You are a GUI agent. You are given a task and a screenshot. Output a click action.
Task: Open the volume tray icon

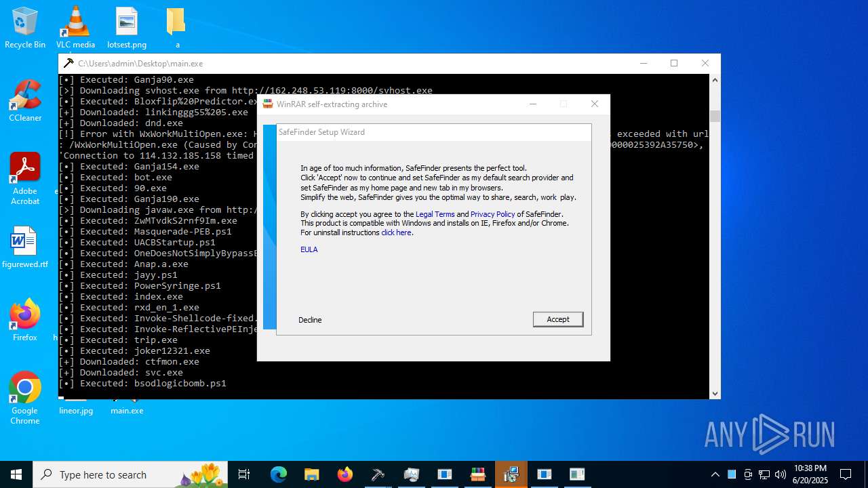(x=781, y=474)
